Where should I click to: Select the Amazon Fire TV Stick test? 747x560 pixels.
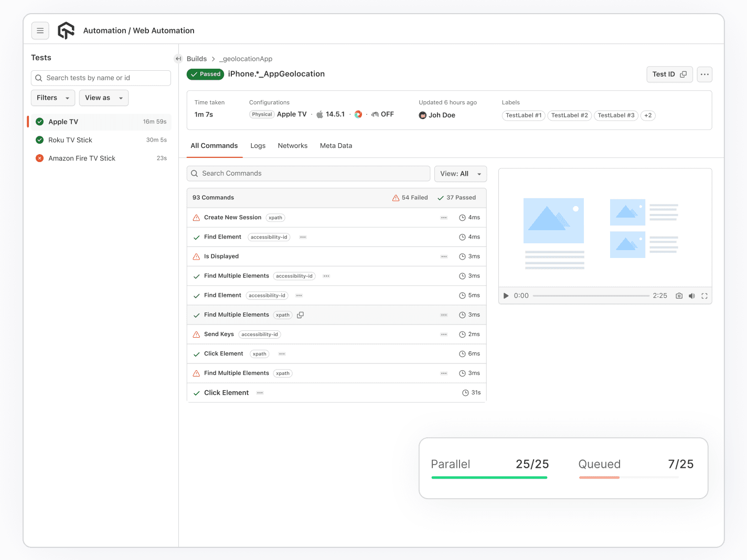82,158
